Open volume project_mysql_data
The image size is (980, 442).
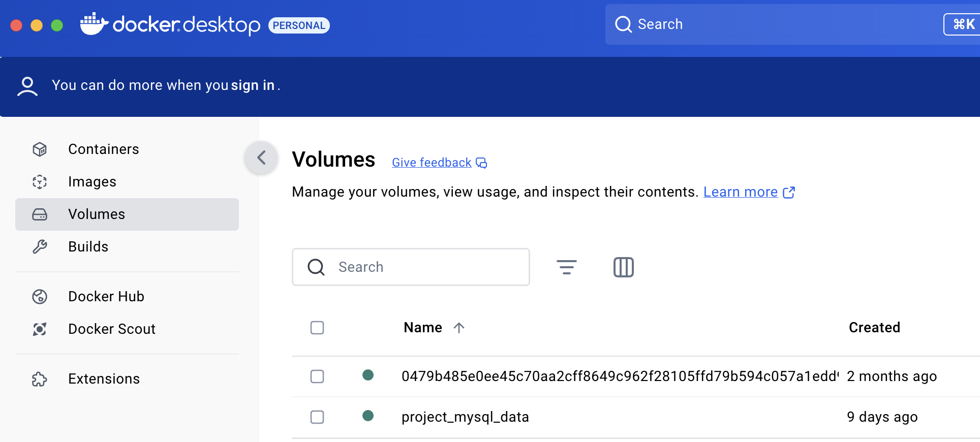[x=465, y=417]
